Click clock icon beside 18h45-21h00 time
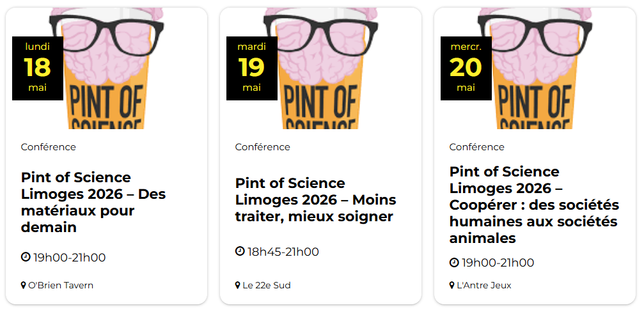This screenshot has width=644, height=312. click(240, 251)
